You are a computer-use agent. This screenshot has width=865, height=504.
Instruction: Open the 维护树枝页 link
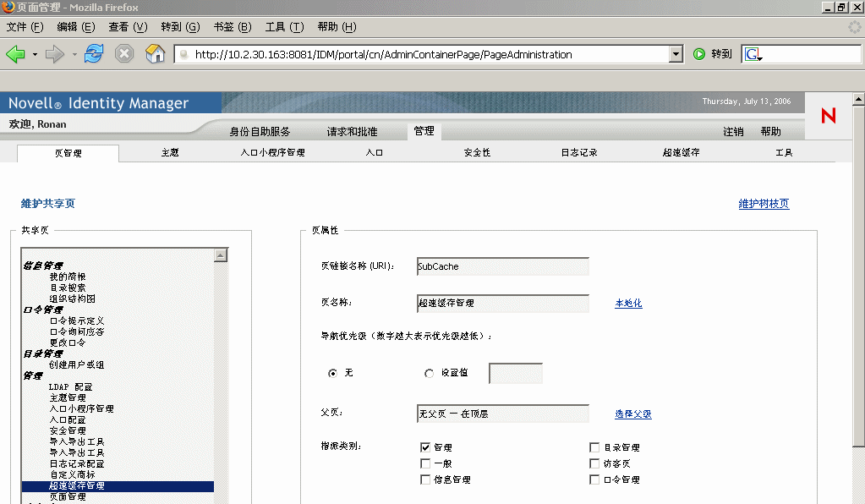point(763,204)
